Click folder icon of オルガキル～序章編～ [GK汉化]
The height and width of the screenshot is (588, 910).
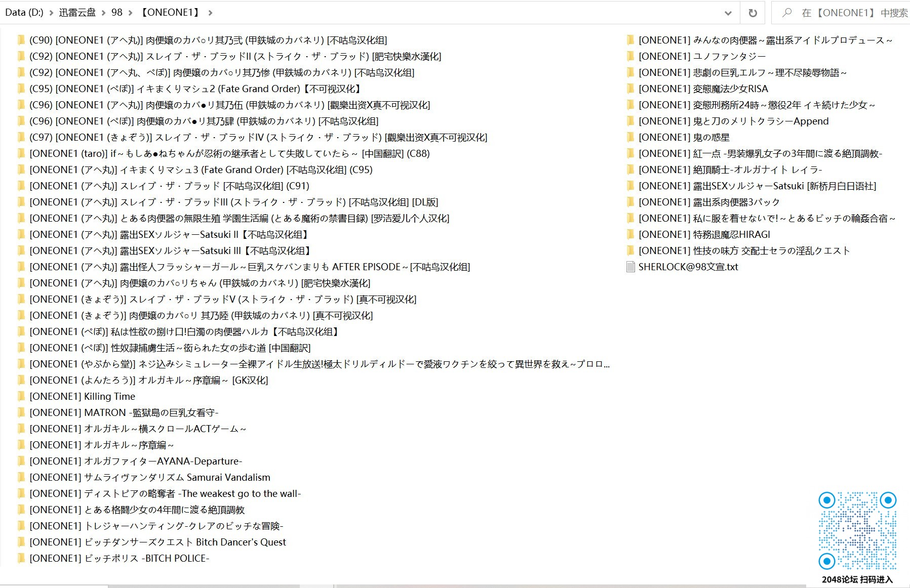point(21,380)
